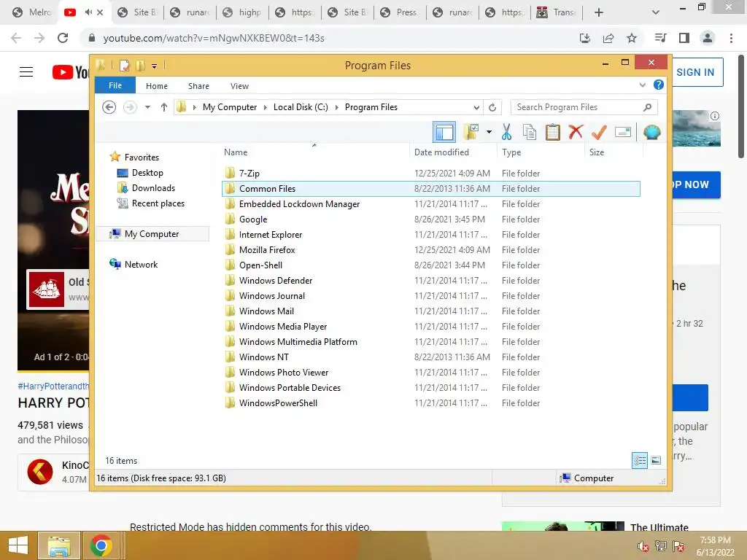This screenshot has height=560, width=747.
Task: Go up one folder level
Action: click(164, 107)
